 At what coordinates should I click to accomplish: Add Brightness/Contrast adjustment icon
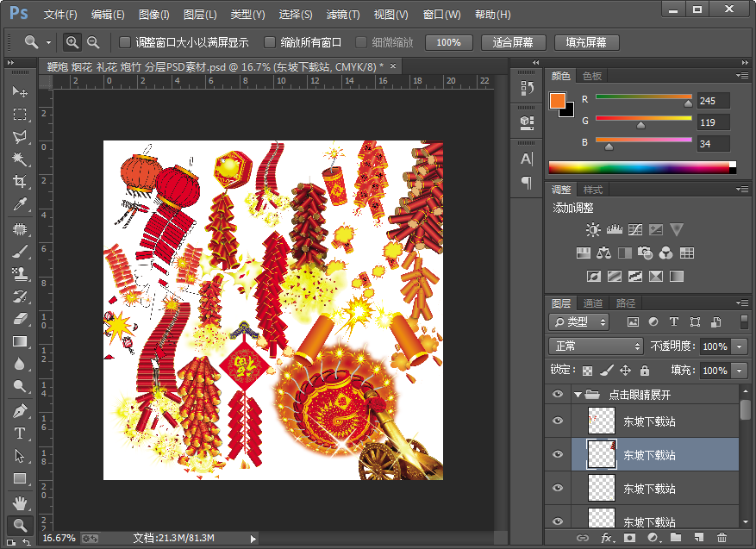pos(593,230)
